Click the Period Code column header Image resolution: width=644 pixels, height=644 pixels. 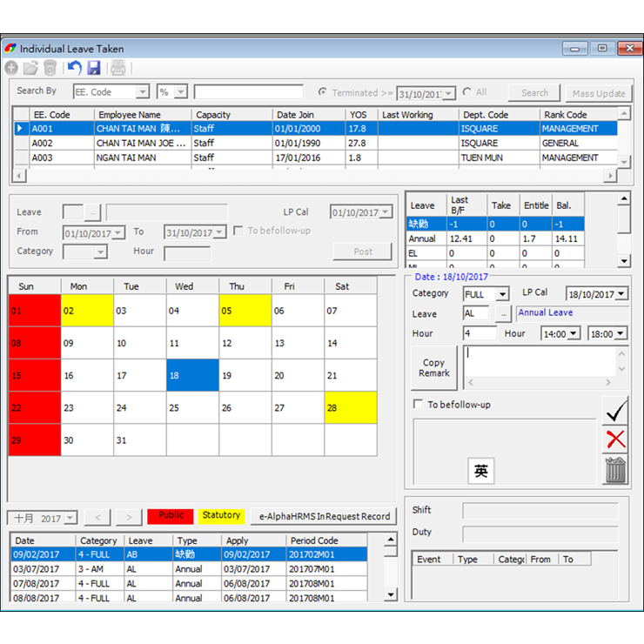[x=326, y=540]
